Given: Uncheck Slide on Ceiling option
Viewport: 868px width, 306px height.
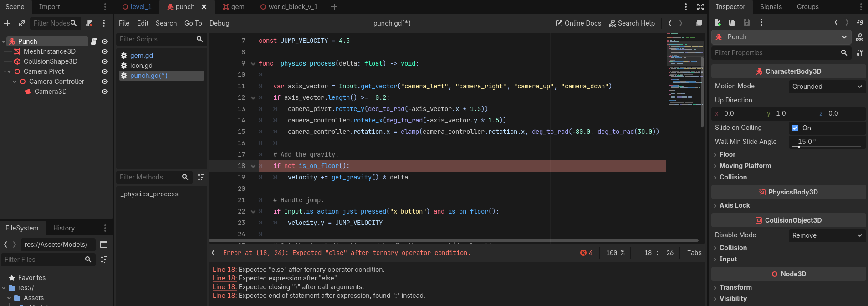Looking at the screenshot, I should tap(795, 128).
